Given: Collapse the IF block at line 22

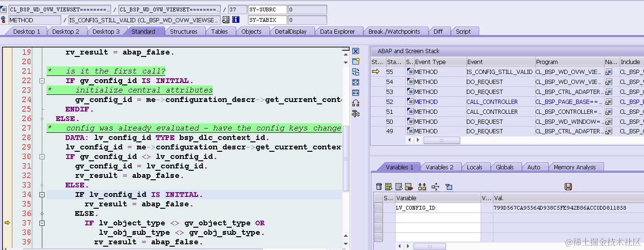Looking at the screenshot, I should [x=42, y=81].
